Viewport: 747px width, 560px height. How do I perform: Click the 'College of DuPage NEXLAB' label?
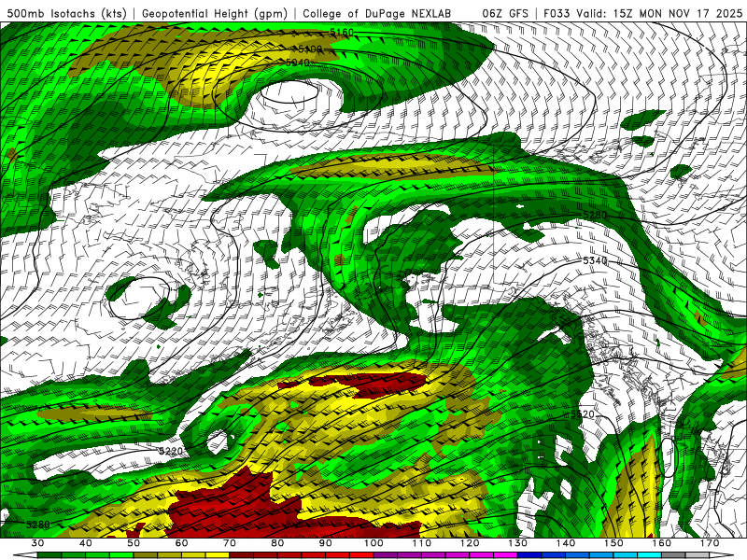click(376, 13)
